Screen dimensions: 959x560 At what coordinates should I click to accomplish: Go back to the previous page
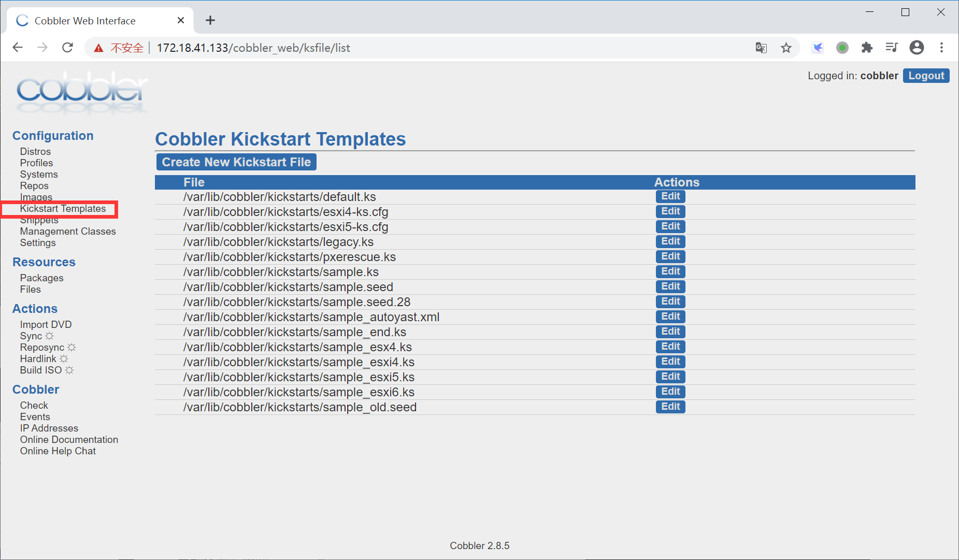point(18,48)
